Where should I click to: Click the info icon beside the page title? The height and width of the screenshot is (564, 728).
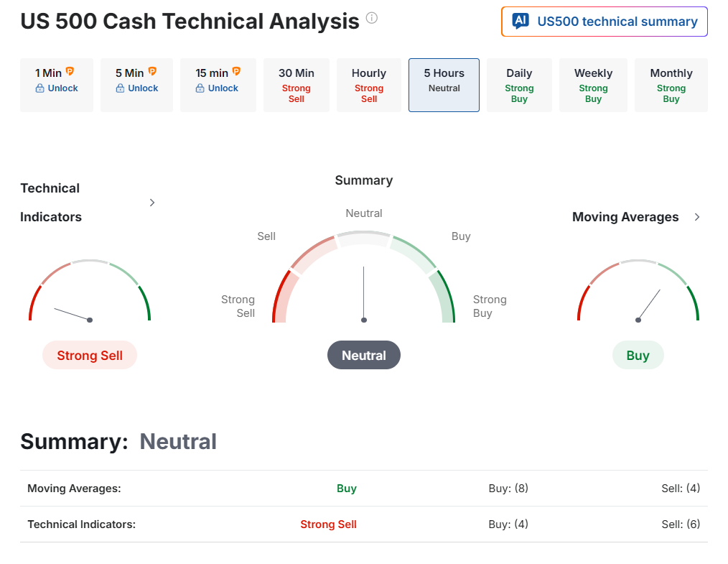click(x=371, y=18)
